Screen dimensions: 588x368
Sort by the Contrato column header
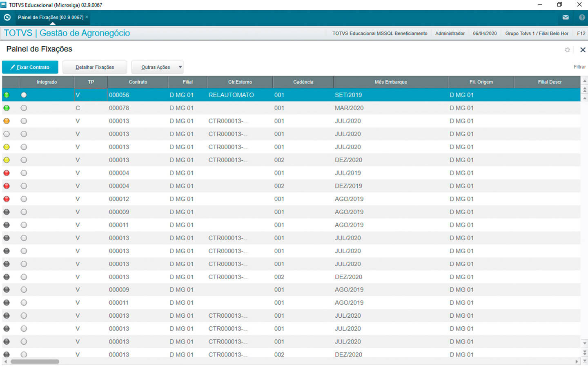pyautogui.click(x=138, y=82)
